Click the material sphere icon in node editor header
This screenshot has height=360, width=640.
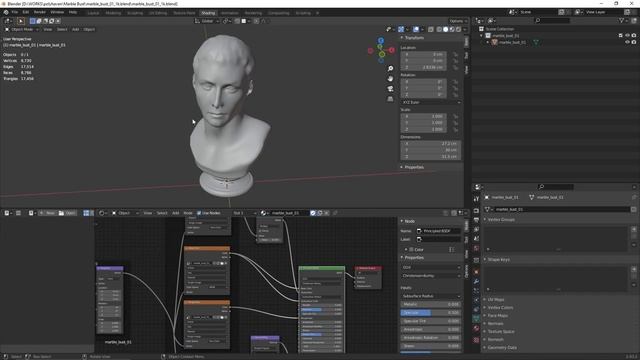(x=263, y=213)
